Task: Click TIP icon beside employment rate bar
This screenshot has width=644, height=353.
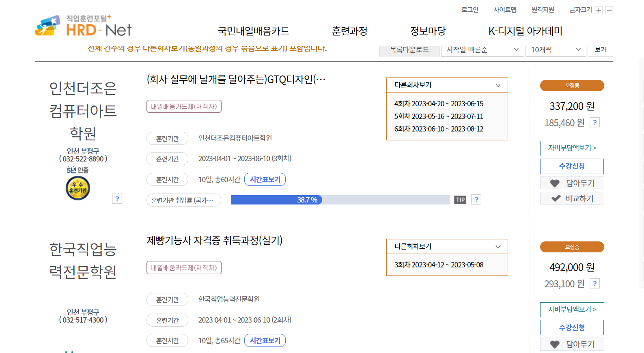Action: [x=460, y=200]
